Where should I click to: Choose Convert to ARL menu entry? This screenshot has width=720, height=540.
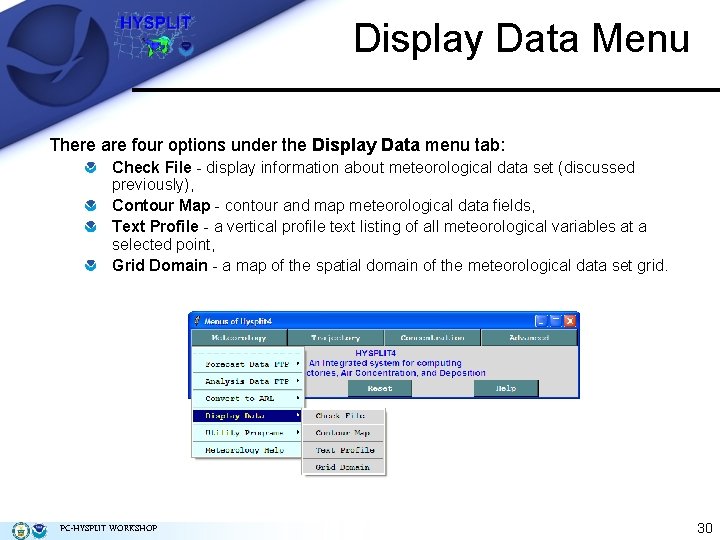(248, 399)
